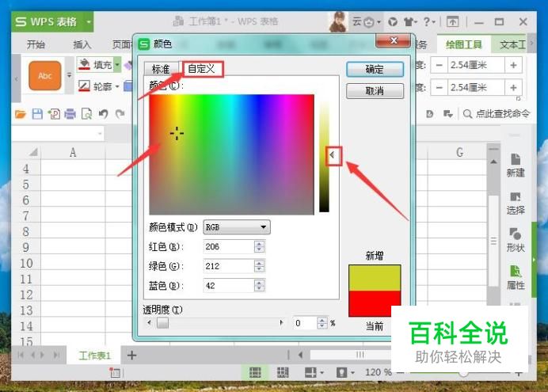Click the macro record icon in status bar

tap(114, 372)
